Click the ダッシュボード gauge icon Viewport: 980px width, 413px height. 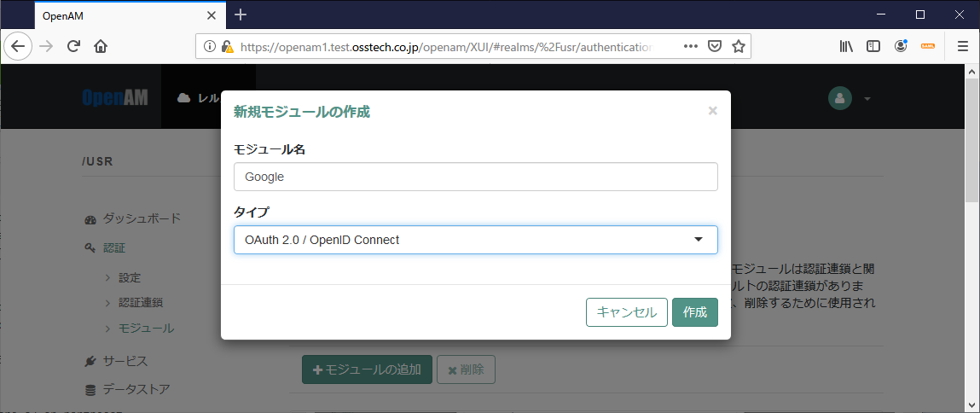coord(90,219)
